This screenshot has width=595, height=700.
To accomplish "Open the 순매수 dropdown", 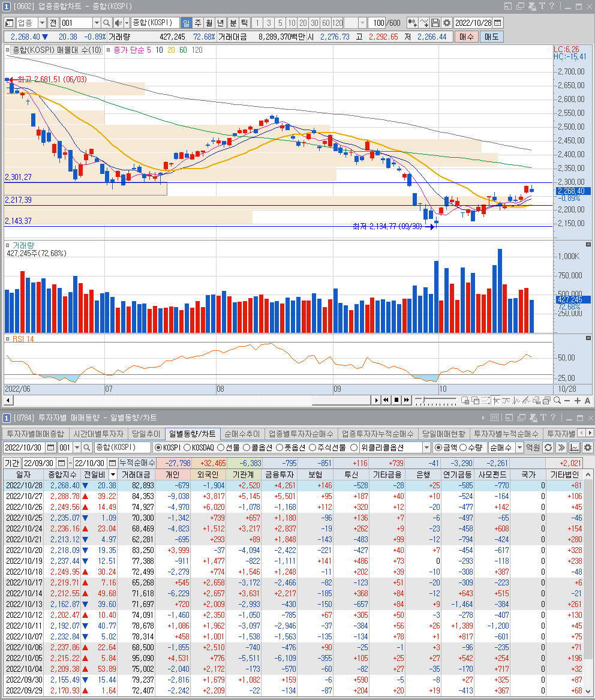I will (519, 447).
